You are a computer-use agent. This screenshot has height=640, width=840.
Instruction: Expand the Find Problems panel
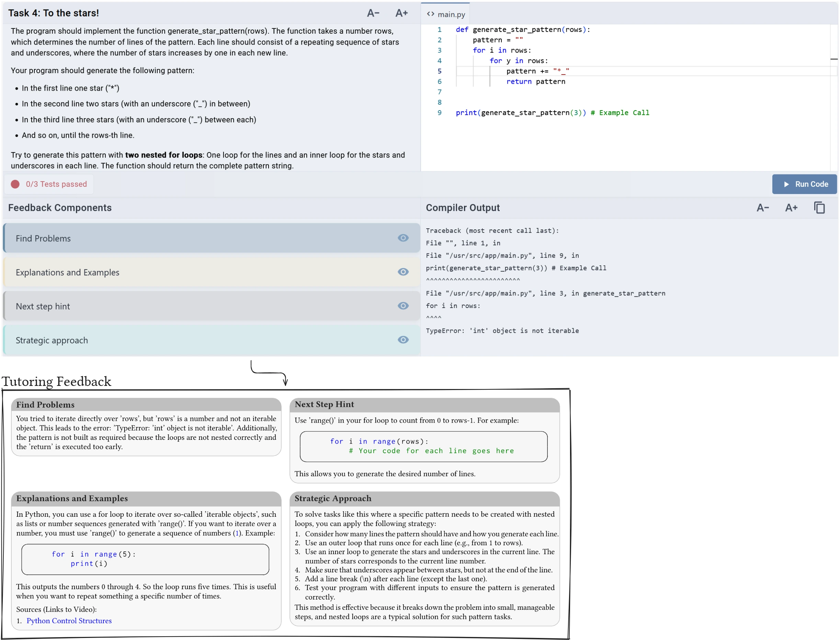tap(152, 238)
